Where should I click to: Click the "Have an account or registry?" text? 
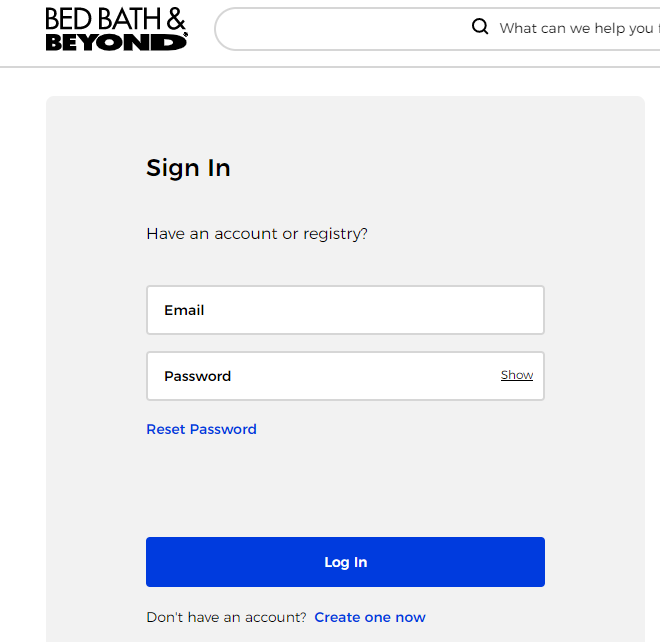pos(257,234)
